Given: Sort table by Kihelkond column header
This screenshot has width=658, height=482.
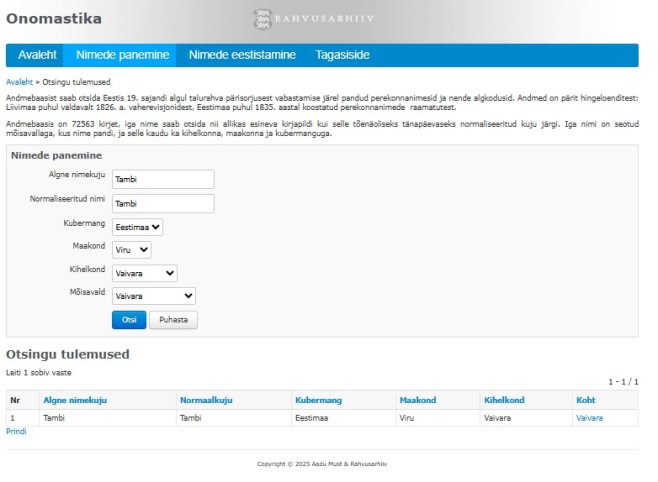Looking at the screenshot, I should pos(504,400).
